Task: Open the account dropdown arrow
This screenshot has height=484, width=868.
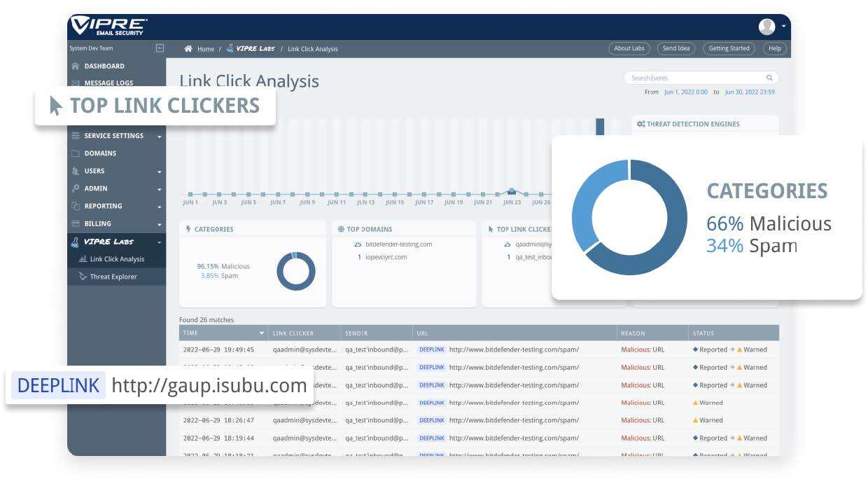Action: tap(783, 27)
